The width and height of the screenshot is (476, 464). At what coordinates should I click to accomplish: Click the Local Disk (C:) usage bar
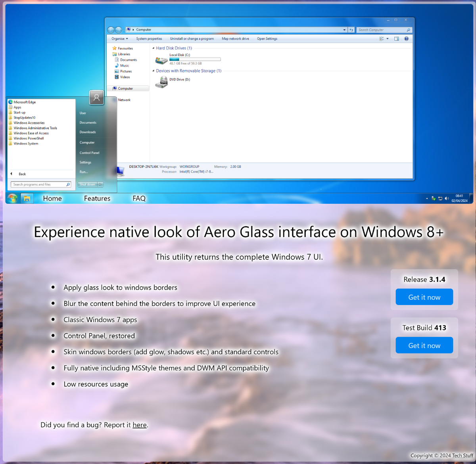point(195,59)
